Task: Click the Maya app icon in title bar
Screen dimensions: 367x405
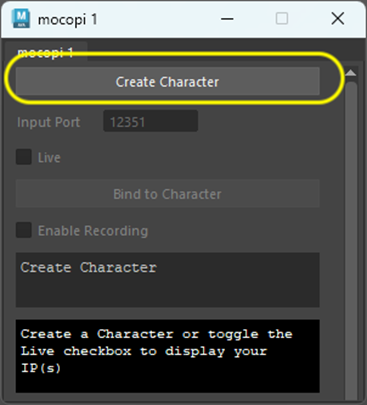Action: tap(21, 19)
